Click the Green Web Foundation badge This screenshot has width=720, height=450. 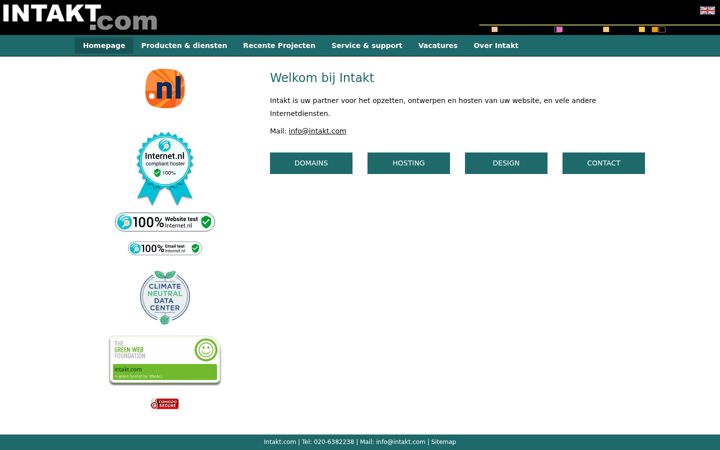pos(165,360)
